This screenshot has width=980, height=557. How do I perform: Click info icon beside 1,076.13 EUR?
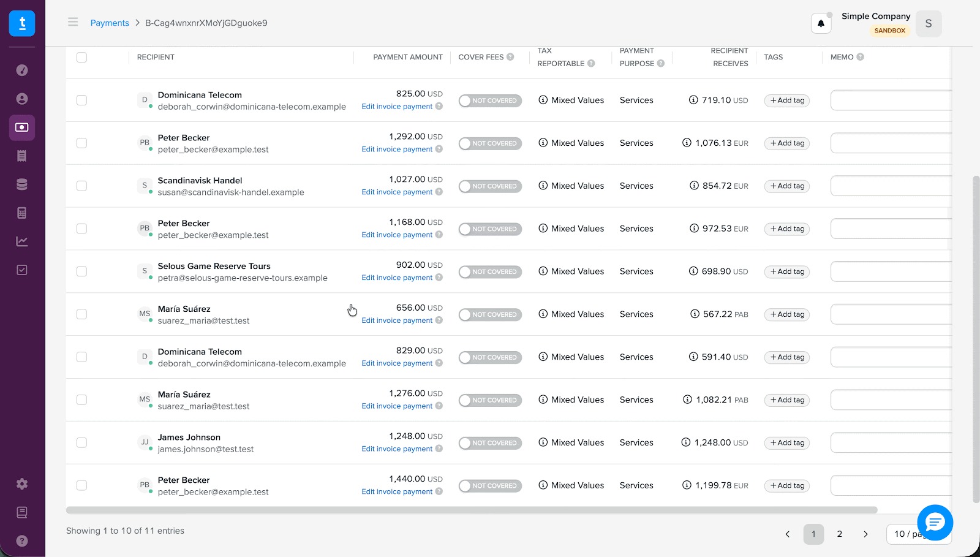(687, 143)
